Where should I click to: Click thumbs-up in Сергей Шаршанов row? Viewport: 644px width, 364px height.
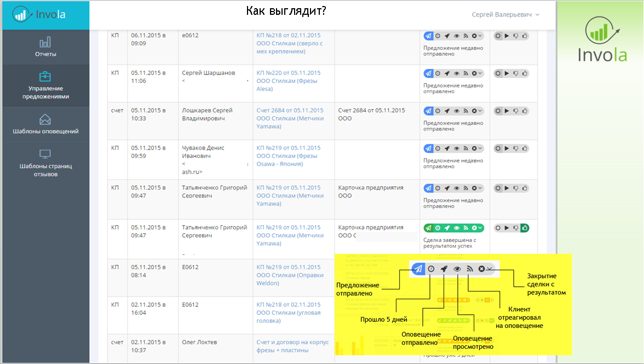click(525, 73)
